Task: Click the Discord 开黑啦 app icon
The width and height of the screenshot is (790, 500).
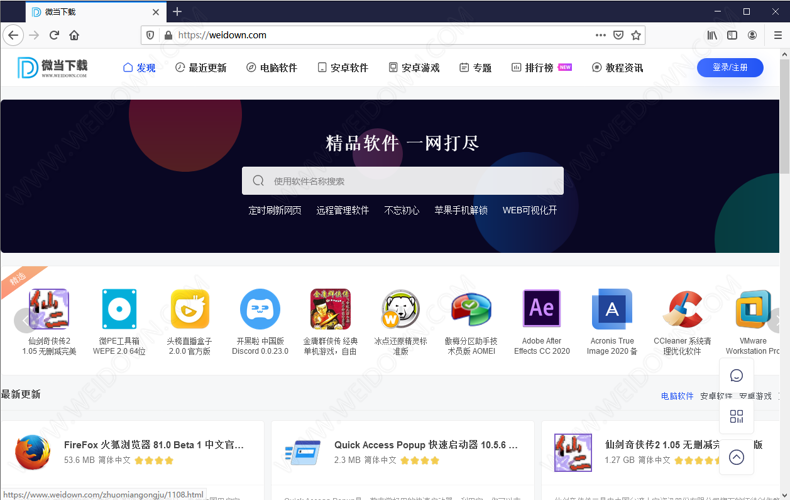Action: pyautogui.click(x=260, y=310)
